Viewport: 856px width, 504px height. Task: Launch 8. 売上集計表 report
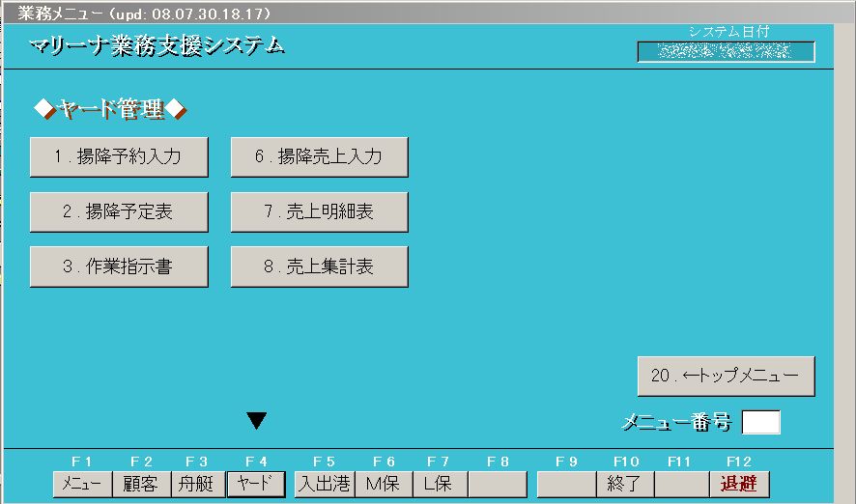(x=319, y=267)
